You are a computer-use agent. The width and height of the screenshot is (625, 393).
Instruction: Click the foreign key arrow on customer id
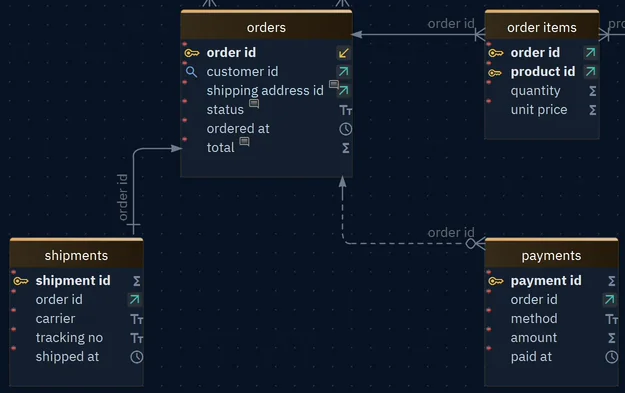(x=344, y=72)
